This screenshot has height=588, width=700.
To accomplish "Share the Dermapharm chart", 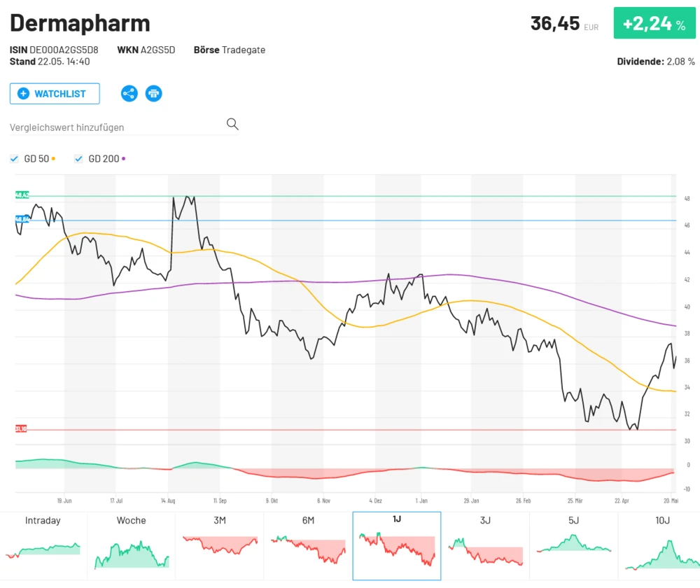I will (129, 93).
